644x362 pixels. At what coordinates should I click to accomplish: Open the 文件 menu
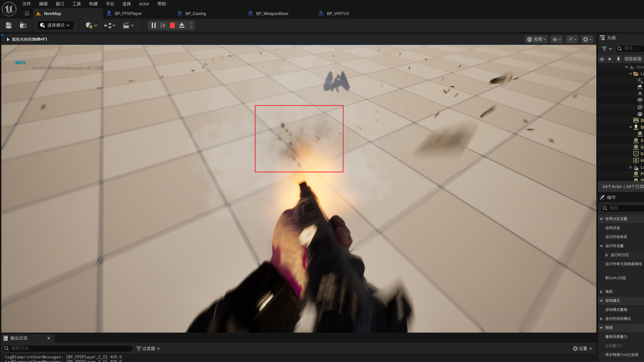27,4
